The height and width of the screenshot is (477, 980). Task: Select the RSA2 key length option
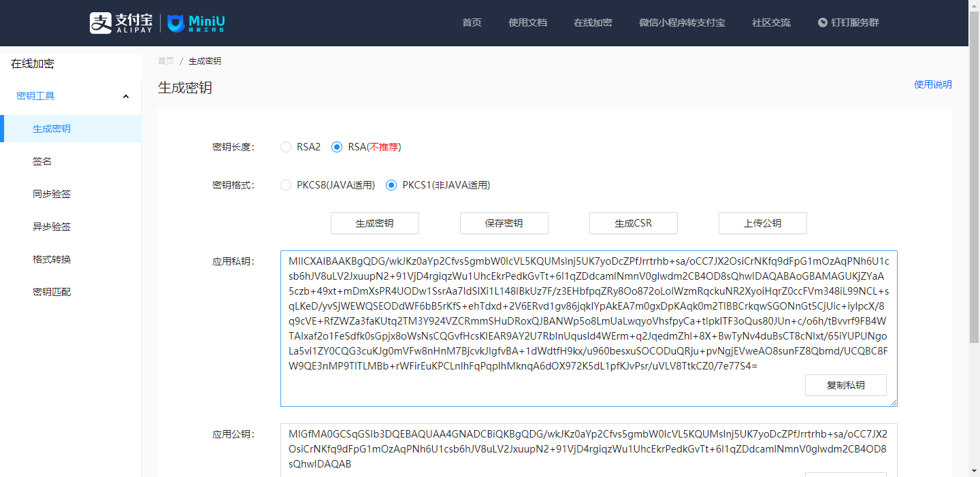click(286, 147)
